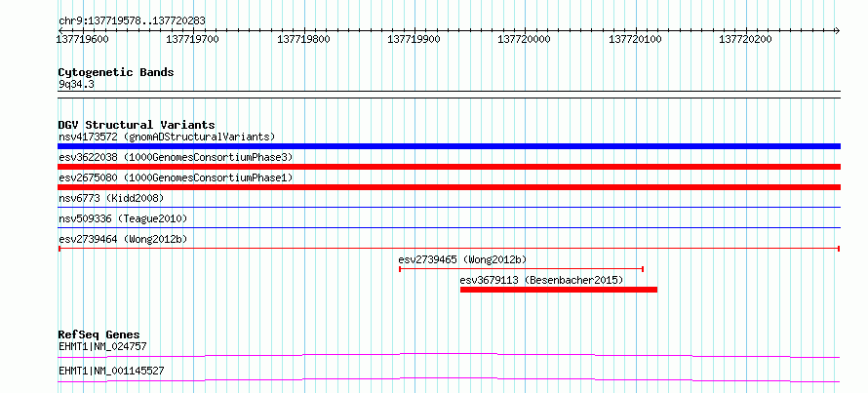
Task: Open the nsv4173572 (gnomADStructuralVariants) label
Action: click(x=167, y=137)
